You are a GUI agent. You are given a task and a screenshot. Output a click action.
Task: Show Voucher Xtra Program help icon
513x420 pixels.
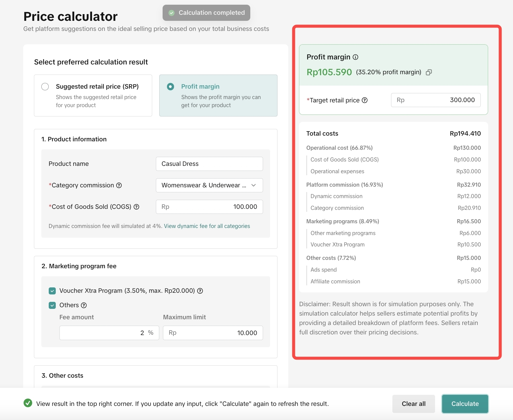pos(200,291)
